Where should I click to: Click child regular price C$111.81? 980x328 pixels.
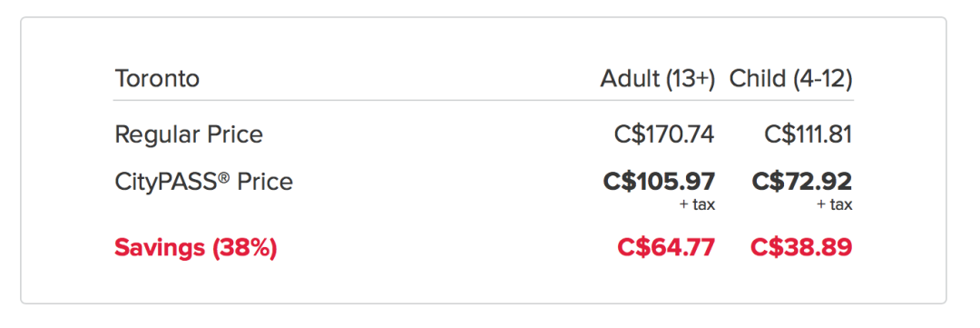(x=808, y=134)
